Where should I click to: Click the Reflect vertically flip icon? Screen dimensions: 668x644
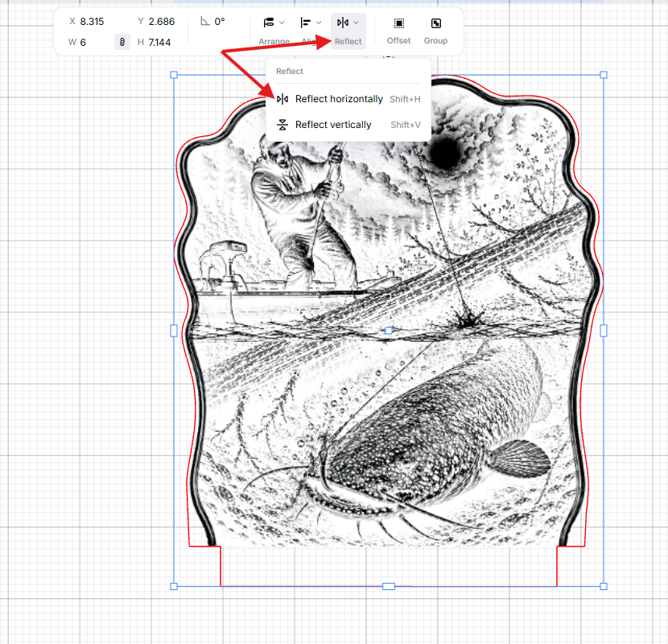pos(282,125)
